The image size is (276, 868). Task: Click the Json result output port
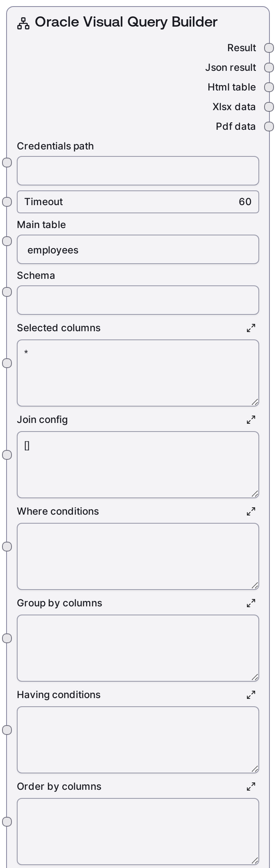click(269, 68)
